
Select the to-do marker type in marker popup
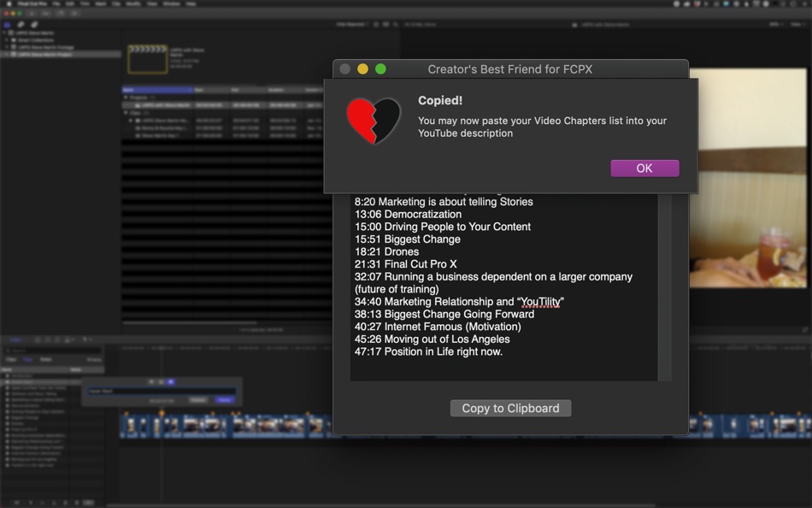(161, 381)
